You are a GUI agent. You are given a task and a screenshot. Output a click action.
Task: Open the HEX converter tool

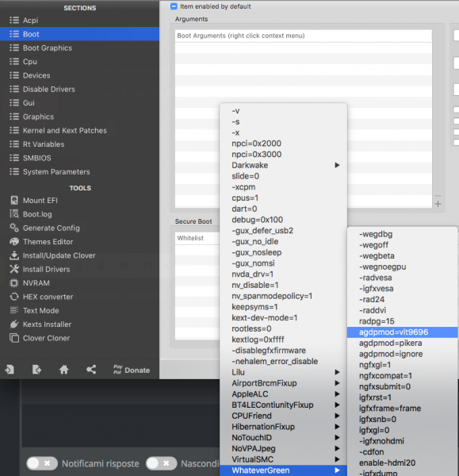(41, 297)
